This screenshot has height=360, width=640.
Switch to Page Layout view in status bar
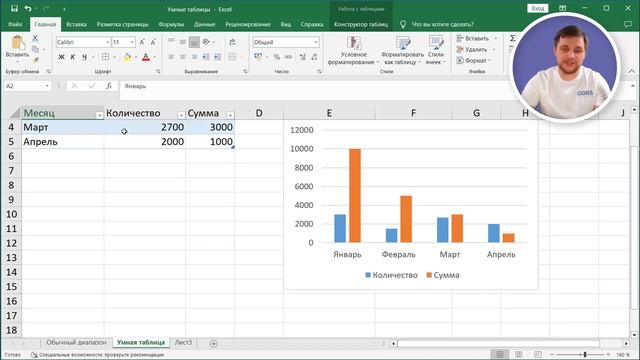(518, 354)
